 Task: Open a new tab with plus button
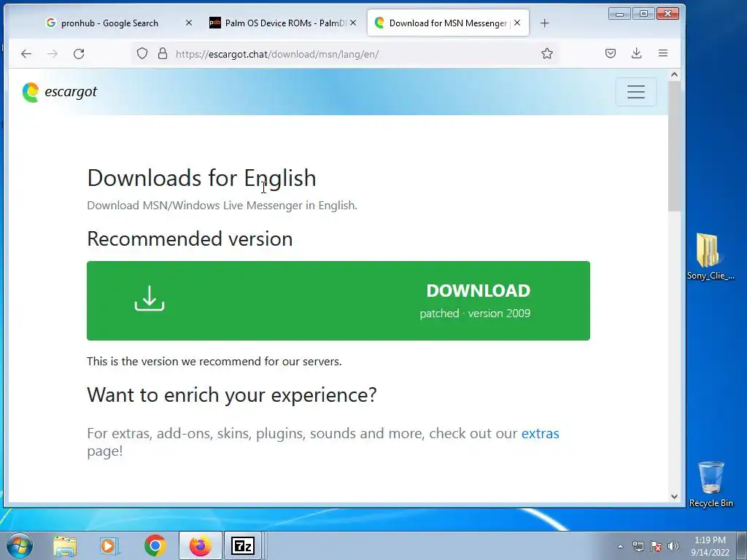(544, 23)
